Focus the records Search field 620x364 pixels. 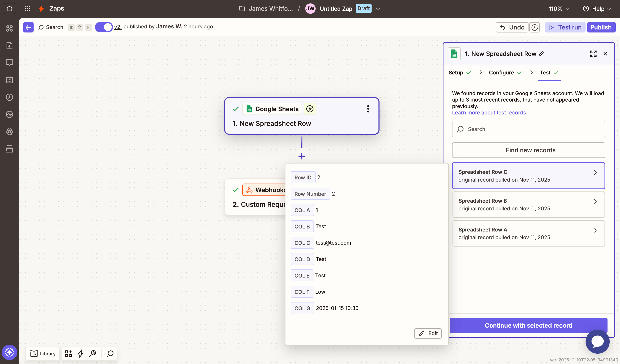(x=529, y=129)
